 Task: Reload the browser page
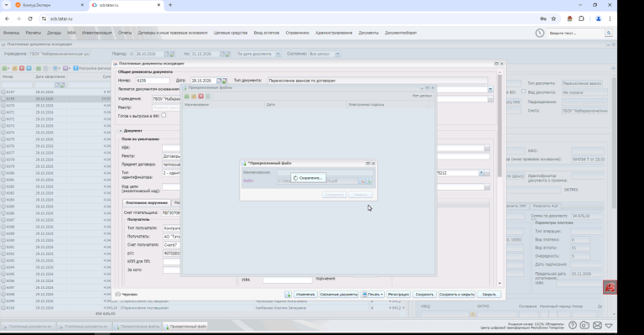pyautogui.click(x=30, y=19)
